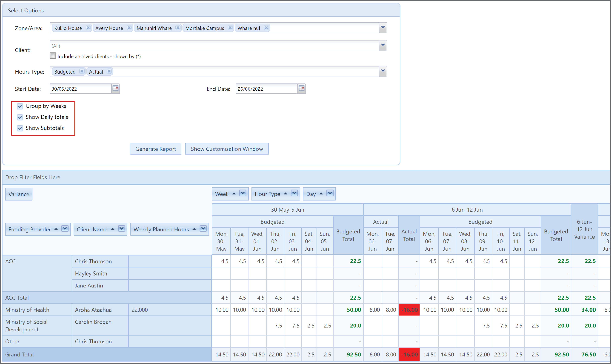The height and width of the screenshot is (364, 611).
Task: Select Hayley Smith client cell
Action: pyautogui.click(x=100, y=274)
